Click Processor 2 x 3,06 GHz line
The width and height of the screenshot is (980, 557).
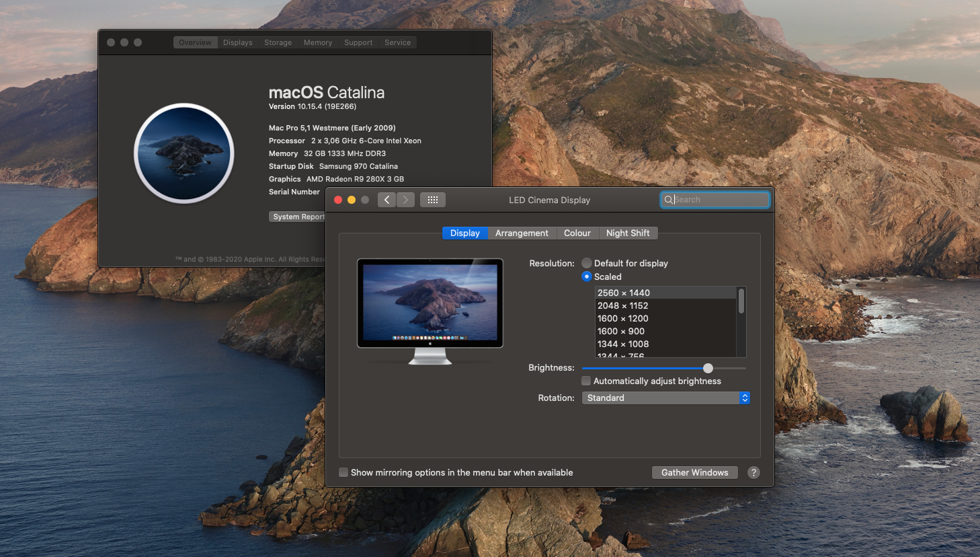[x=345, y=141]
